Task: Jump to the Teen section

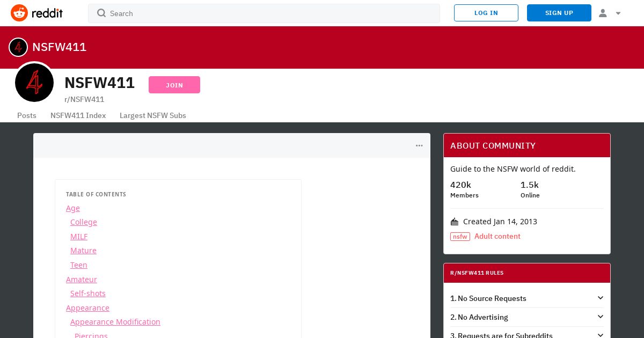Action: 79,265
